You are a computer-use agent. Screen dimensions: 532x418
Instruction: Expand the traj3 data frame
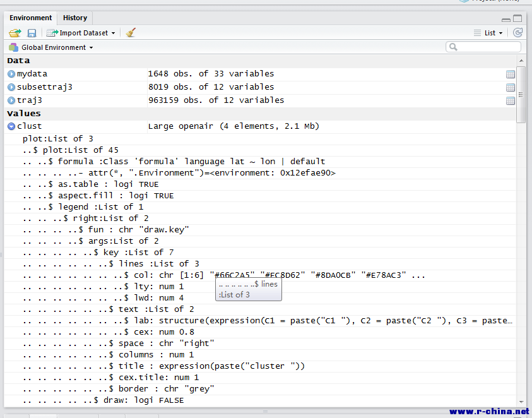(11, 100)
